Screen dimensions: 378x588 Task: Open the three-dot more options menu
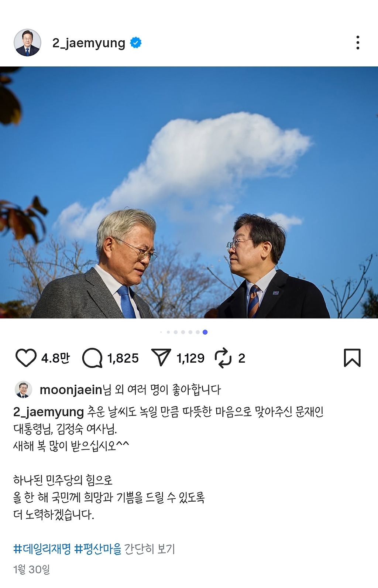coord(358,43)
